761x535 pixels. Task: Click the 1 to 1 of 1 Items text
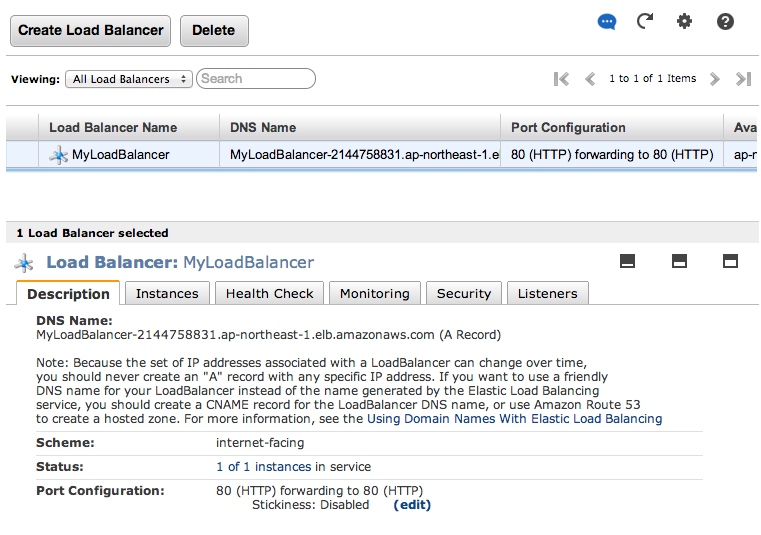pyautogui.click(x=652, y=79)
